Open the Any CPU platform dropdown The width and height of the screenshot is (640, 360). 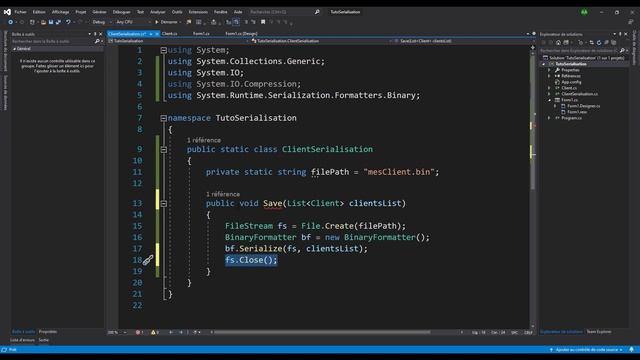133,22
